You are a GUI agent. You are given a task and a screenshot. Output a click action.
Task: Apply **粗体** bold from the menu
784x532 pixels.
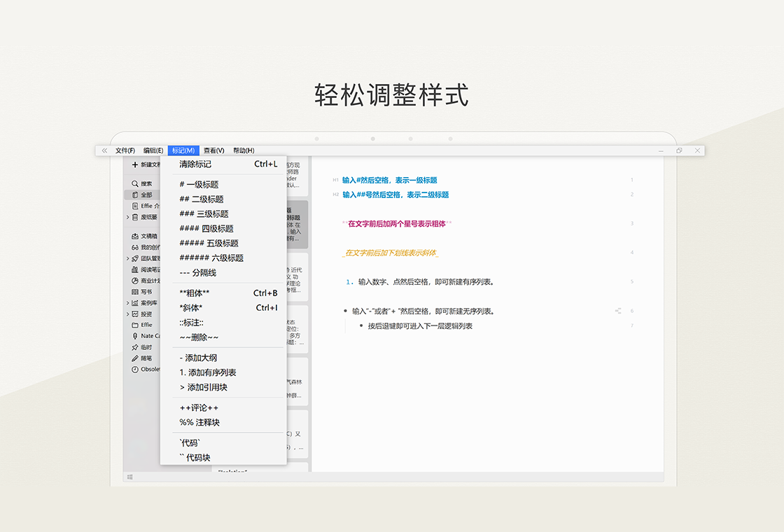[195, 293]
